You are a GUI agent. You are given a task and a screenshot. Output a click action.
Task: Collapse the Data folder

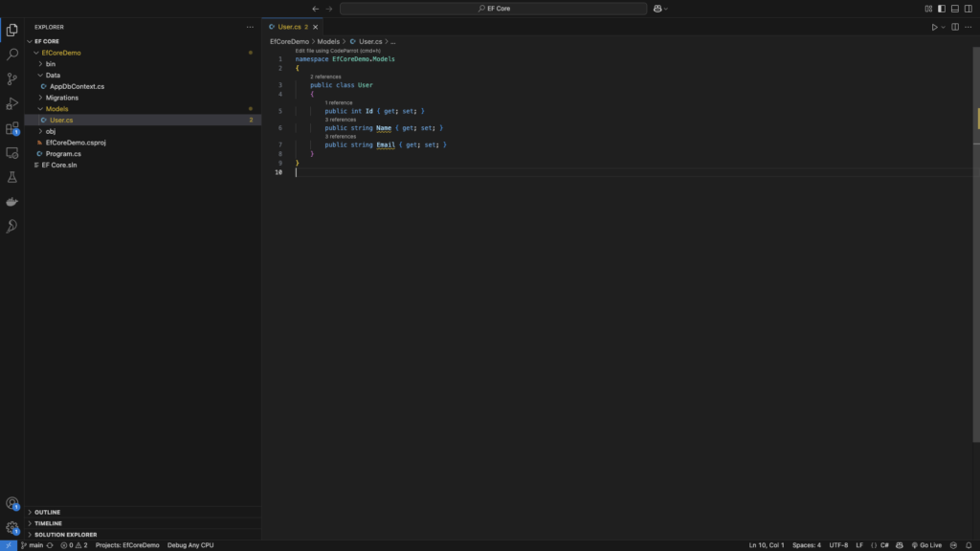coord(40,75)
